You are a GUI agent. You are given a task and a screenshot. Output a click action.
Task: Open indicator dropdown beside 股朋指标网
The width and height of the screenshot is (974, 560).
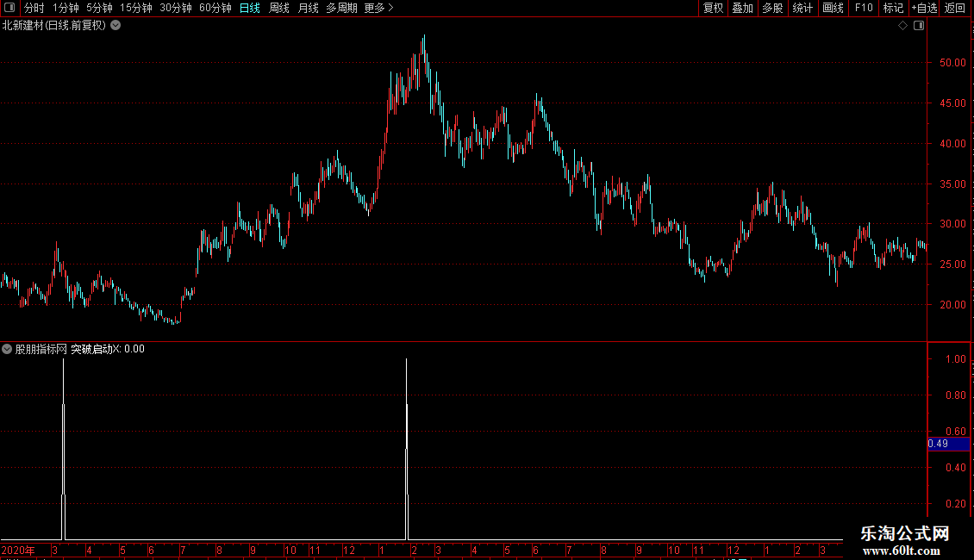[x=7, y=349]
